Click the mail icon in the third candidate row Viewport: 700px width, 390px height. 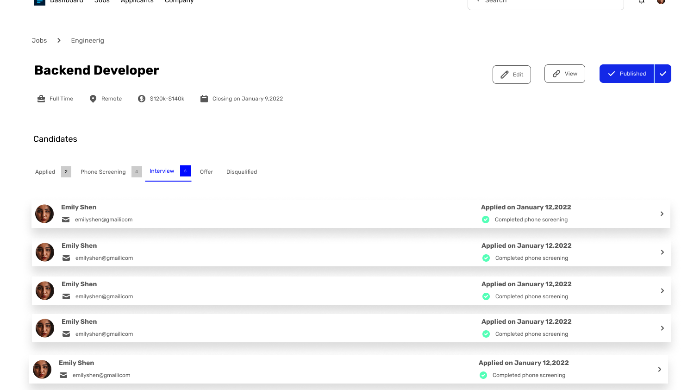66,296
